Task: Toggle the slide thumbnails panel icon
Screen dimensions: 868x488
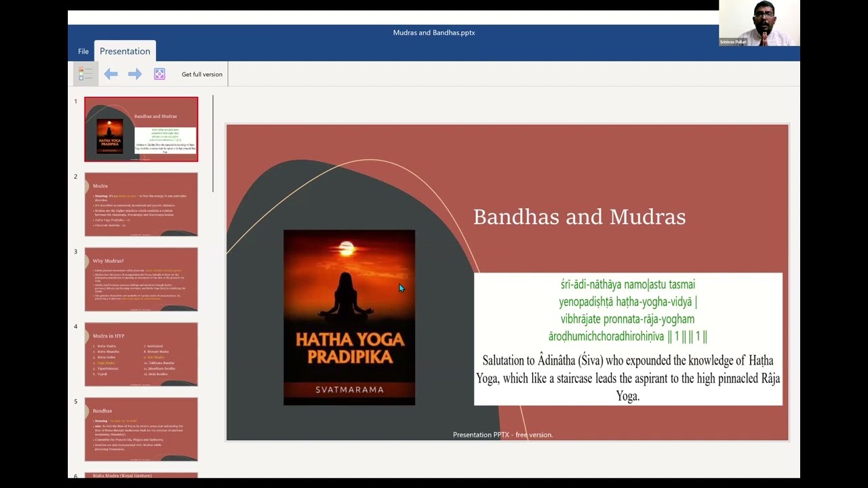Action: pos(85,74)
